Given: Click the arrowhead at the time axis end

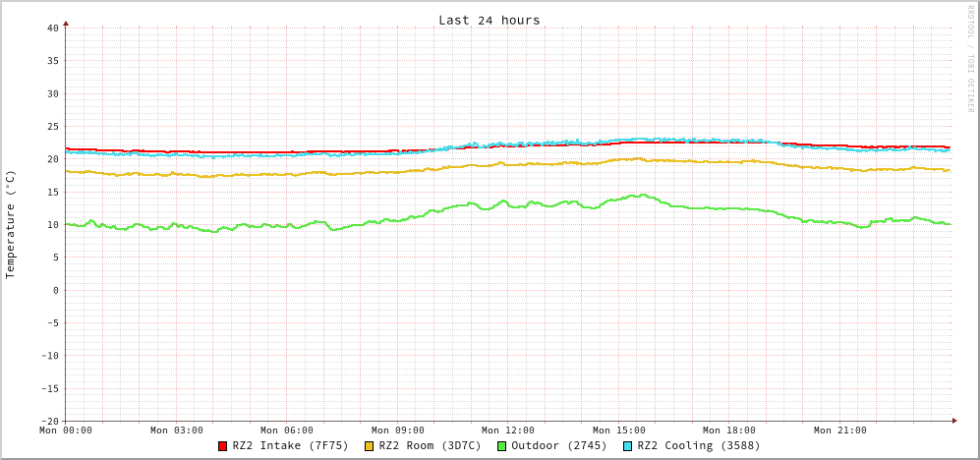Looking at the screenshot, I should click(953, 421).
